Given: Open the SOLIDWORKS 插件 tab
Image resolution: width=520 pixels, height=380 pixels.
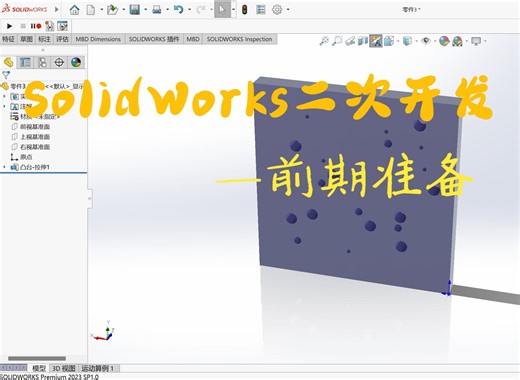Looking at the screenshot, I should tap(154, 39).
